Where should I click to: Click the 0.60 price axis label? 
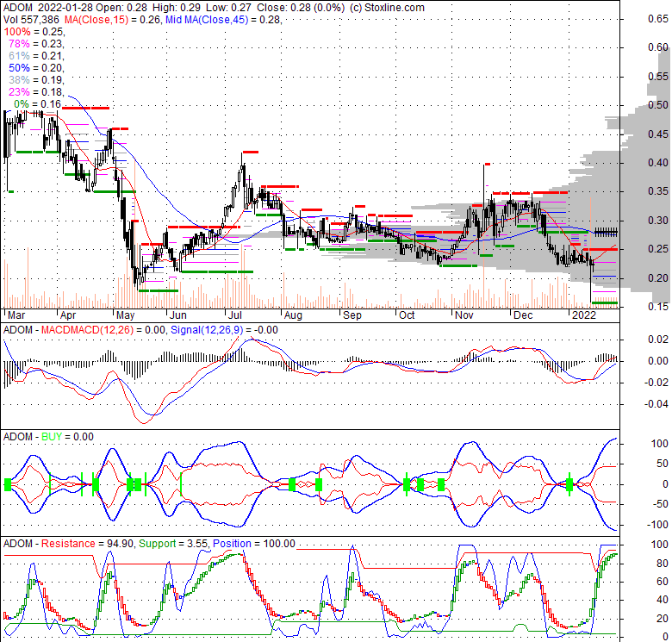tap(658, 47)
